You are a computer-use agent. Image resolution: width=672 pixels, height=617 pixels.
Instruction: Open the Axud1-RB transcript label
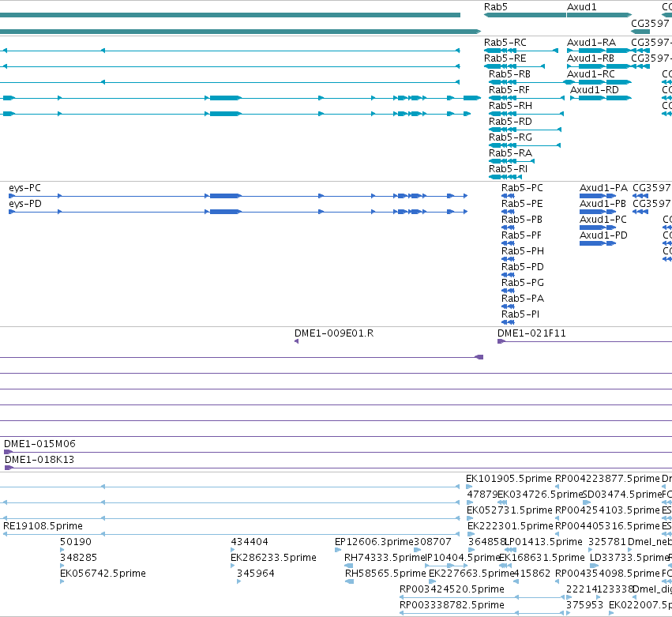point(591,58)
